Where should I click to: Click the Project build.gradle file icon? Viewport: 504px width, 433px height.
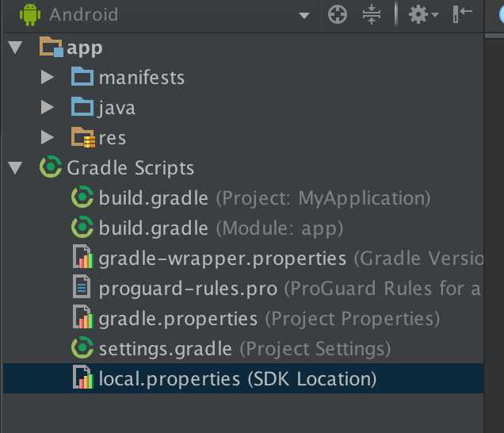point(82,197)
